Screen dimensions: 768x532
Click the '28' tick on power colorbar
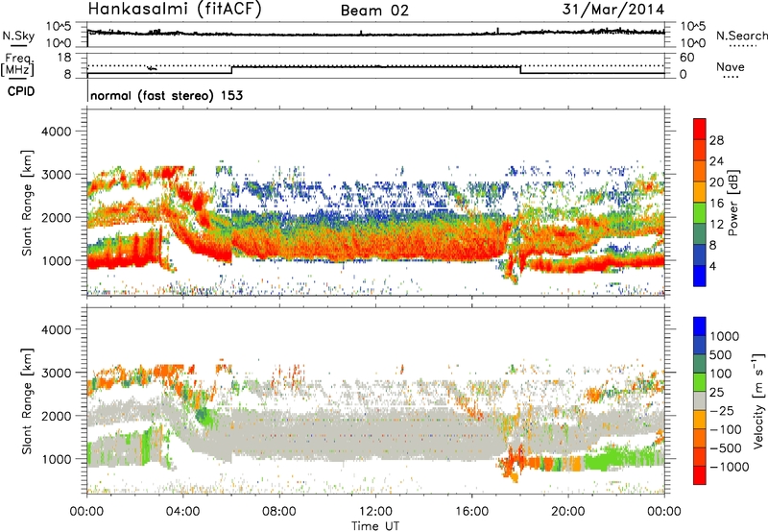[x=716, y=140]
